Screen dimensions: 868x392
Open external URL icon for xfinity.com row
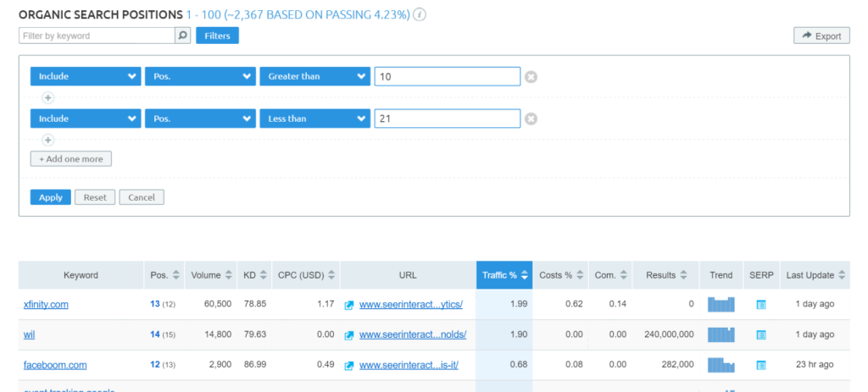pos(349,305)
